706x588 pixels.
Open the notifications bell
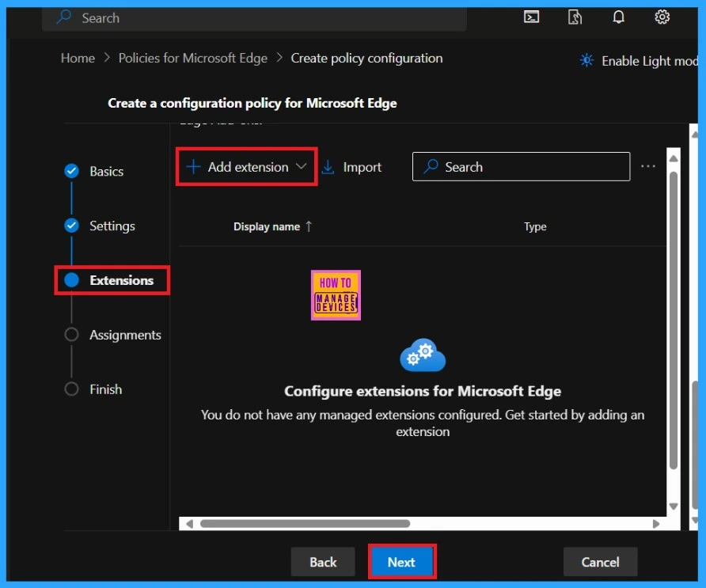pyautogui.click(x=619, y=17)
